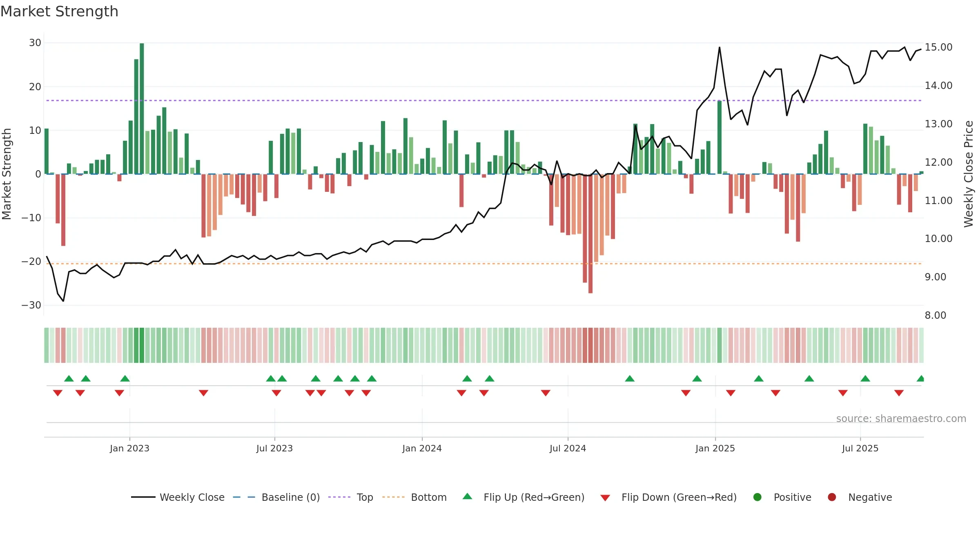980x551 pixels.
Task: Click the tallest green bar reaching 30
Action: point(142,109)
